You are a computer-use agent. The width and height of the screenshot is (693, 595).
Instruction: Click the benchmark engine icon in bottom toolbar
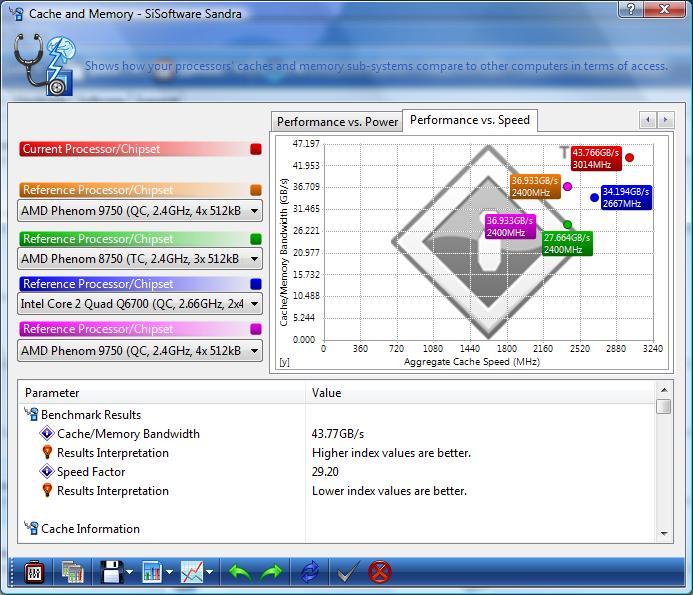pyautogui.click(x=34, y=572)
